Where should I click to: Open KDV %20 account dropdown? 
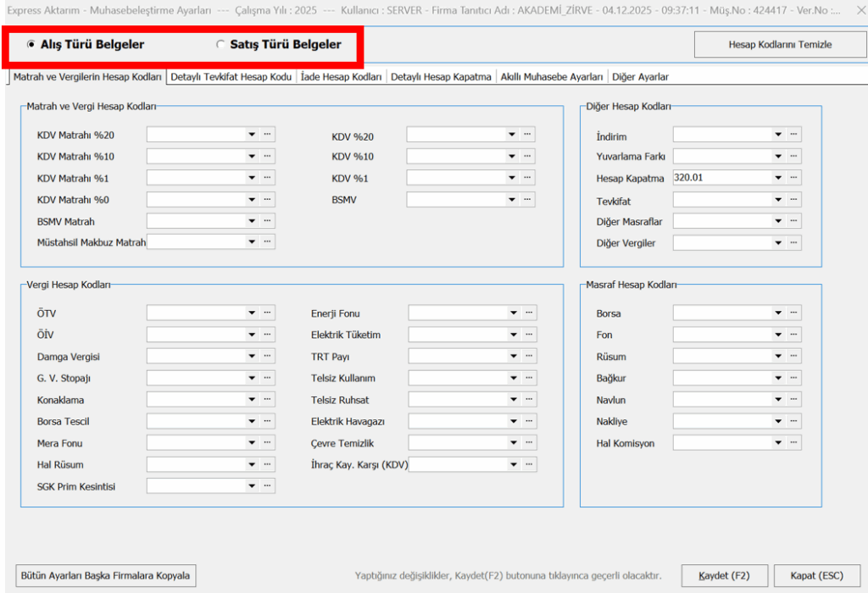tap(512, 135)
